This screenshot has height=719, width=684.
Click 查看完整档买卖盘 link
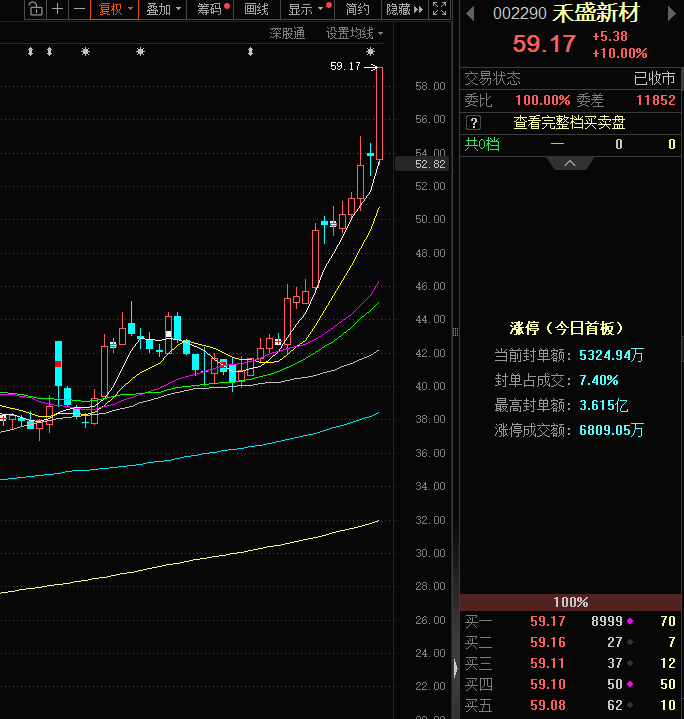[x=570, y=123]
